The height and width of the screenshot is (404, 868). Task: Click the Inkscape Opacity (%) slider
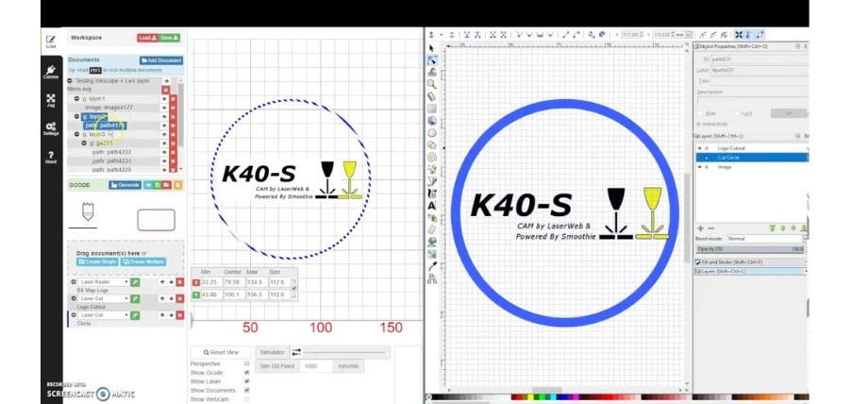(x=751, y=249)
